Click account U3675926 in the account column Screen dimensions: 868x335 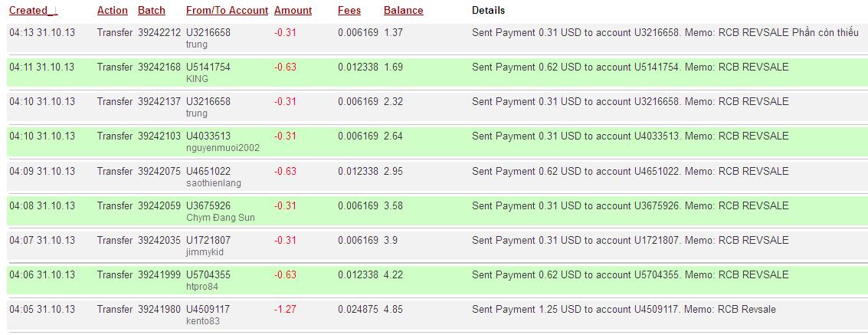click(x=208, y=206)
